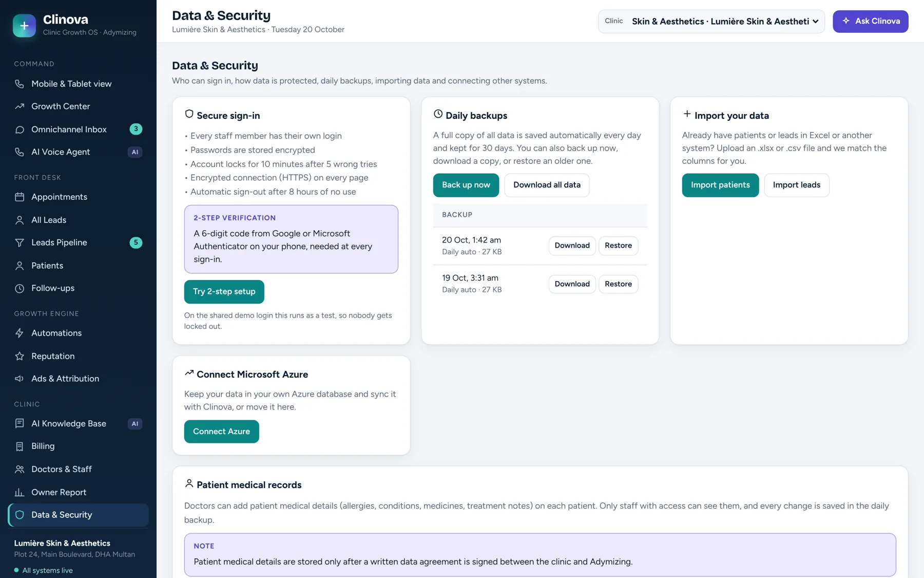Click the Data & Security shield icon in sidebar
The width and height of the screenshot is (924, 578).
tap(20, 515)
